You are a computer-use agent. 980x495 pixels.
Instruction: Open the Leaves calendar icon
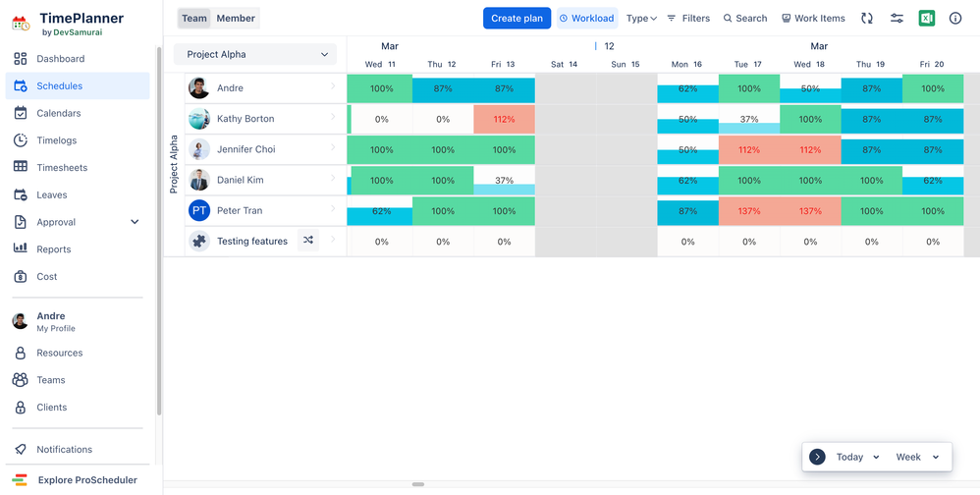20,195
